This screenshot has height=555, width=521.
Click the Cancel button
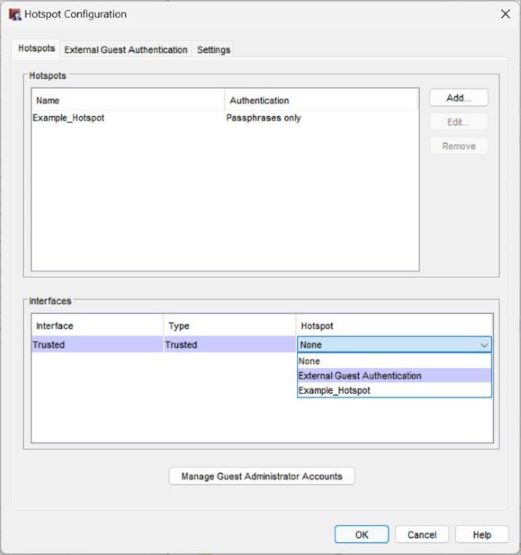[x=422, y=534]
